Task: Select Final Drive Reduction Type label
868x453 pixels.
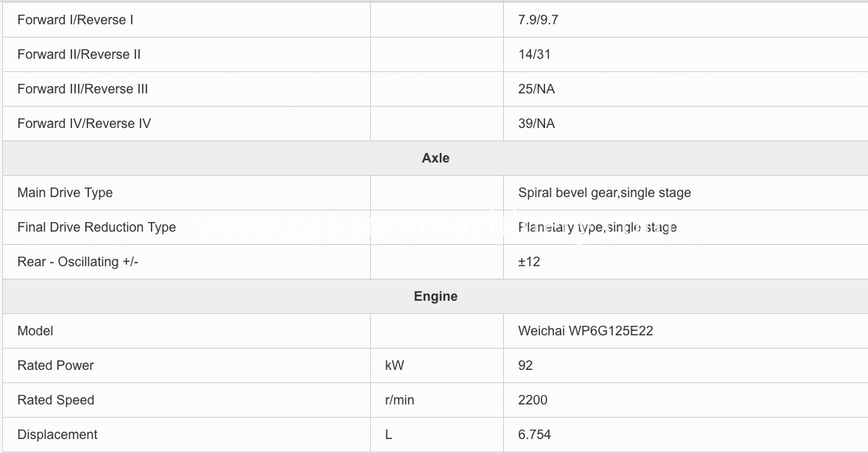Action: (97, 227)
